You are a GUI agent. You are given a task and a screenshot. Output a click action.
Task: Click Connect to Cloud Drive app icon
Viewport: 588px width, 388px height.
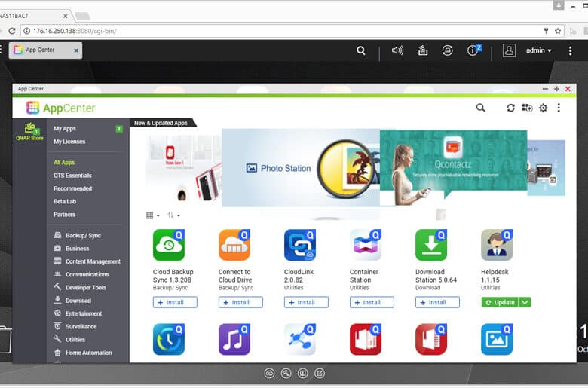coord(234,245)
